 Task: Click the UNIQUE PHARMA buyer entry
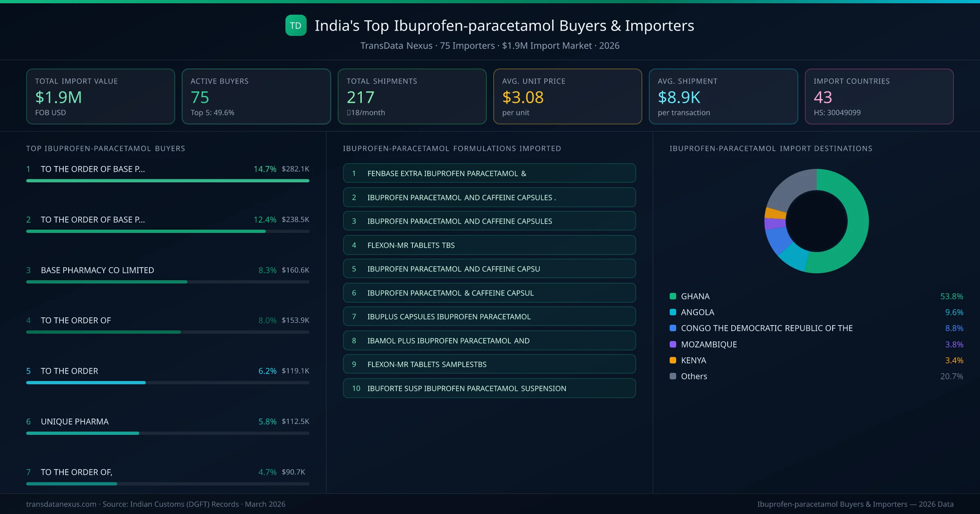(x=75, y=421)
